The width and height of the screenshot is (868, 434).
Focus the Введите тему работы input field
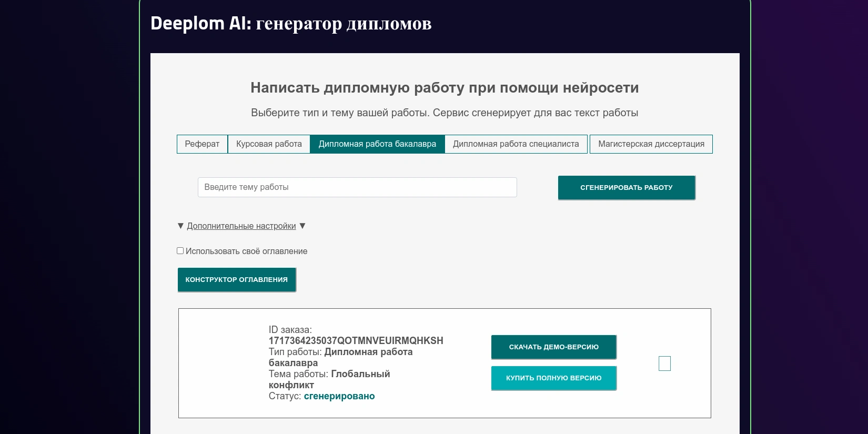click(357, 187)
